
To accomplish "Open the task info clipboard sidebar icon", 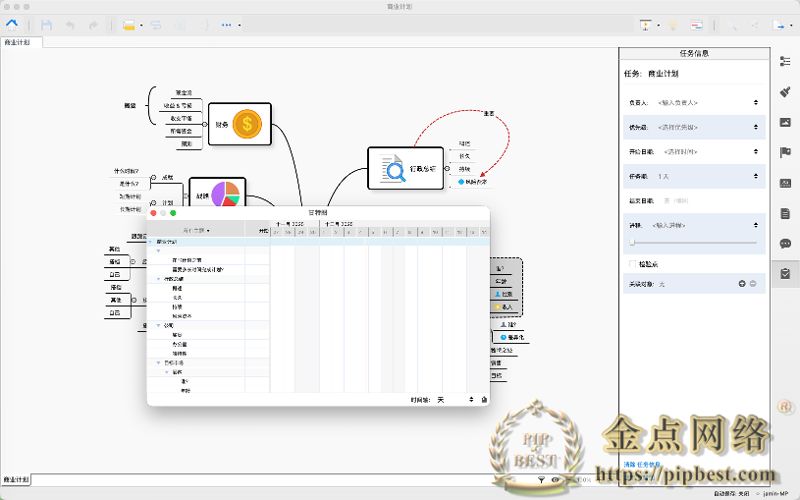I will [x=785, y=273].
